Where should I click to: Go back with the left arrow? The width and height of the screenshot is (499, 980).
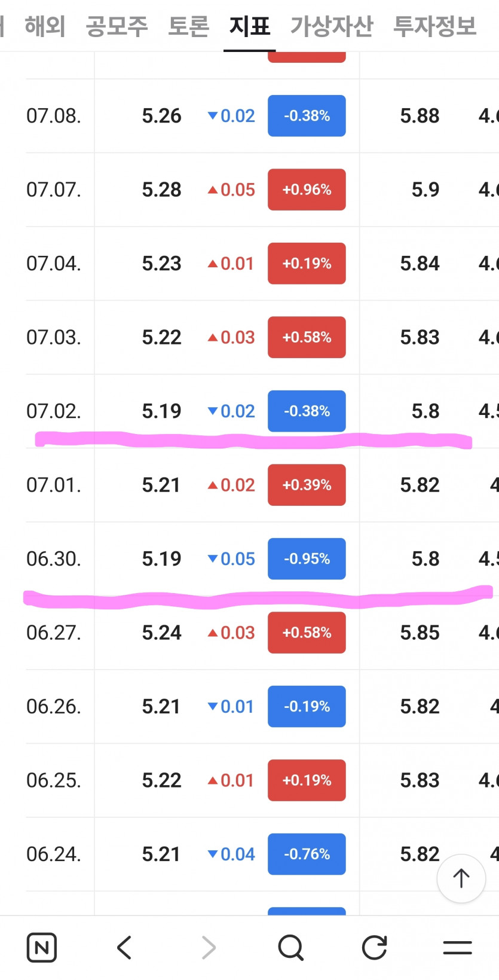click(x=124, y=948)
